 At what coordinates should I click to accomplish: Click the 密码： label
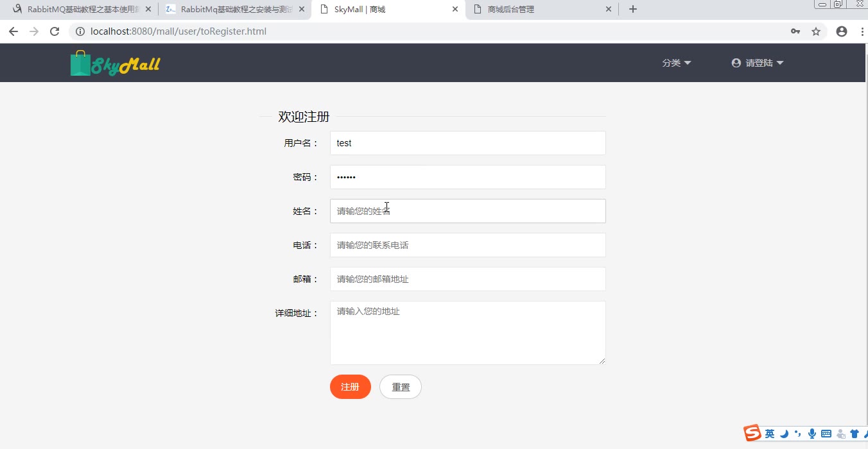(x=306, y=177)
